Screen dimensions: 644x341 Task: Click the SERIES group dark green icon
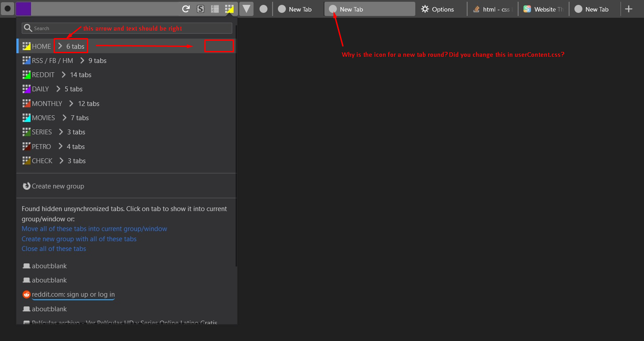coord(27,132)
